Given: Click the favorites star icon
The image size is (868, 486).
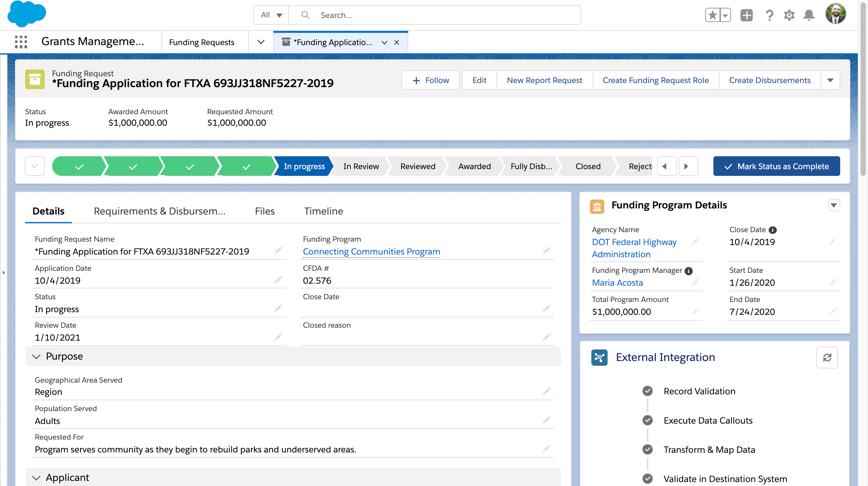Looking at the screenshot, I should click(x=713, y=15).
